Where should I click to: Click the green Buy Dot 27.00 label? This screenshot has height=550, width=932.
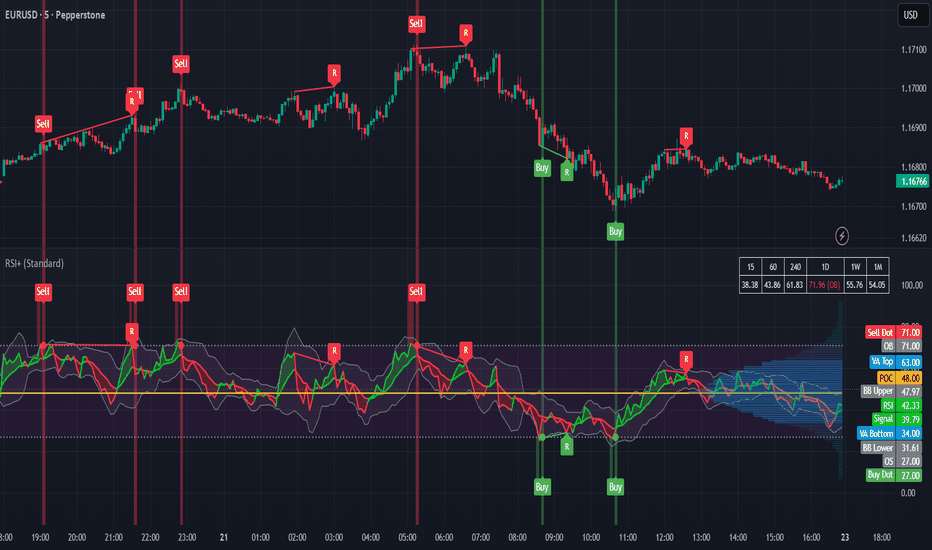[894, 475]
